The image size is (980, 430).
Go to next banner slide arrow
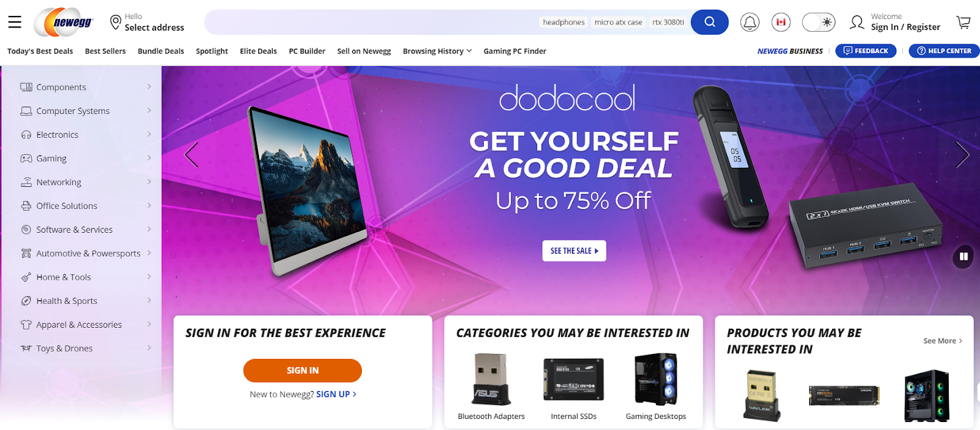click(962, 154)
